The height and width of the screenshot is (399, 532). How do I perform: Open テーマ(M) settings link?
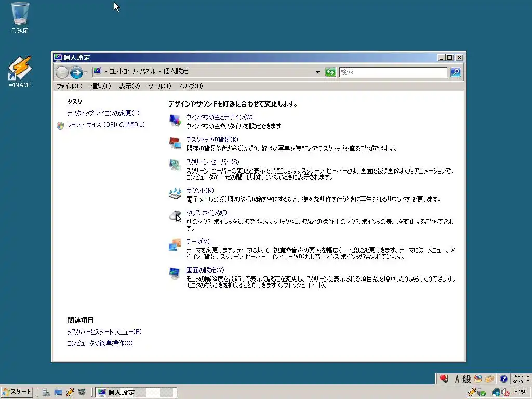[198, 241]
